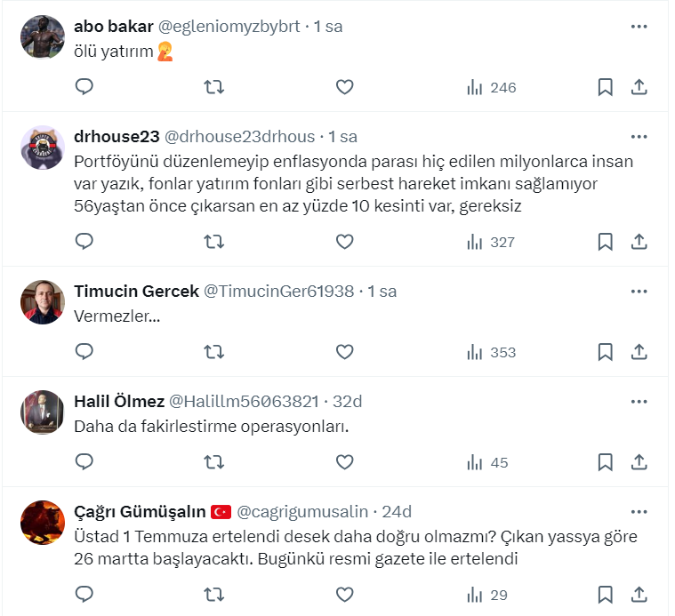Like Timucin Gercek's "Vermezler..." tweet
This screenshot has height=616, width=675.
click(344, 352)
